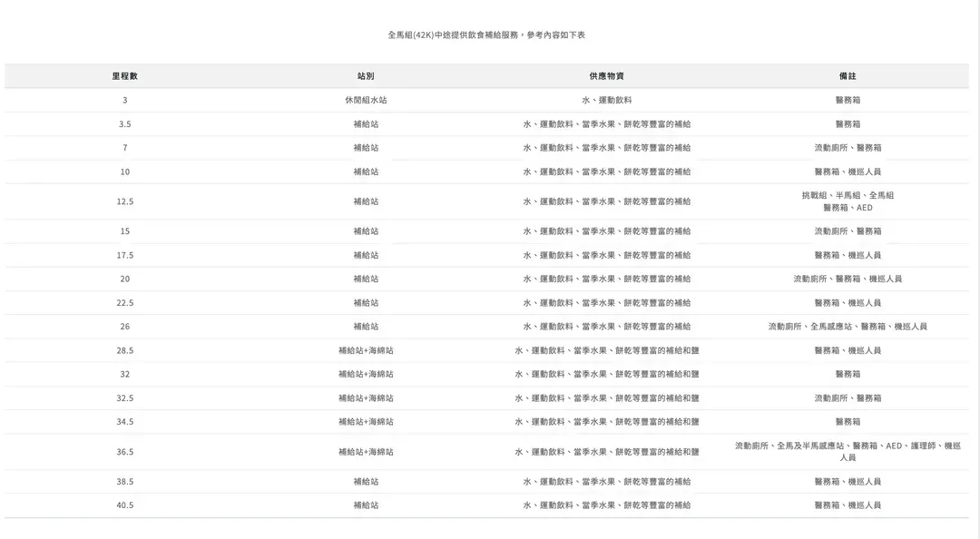
Task: Click the 站別 column header
Action: click(x=366, y=76)
